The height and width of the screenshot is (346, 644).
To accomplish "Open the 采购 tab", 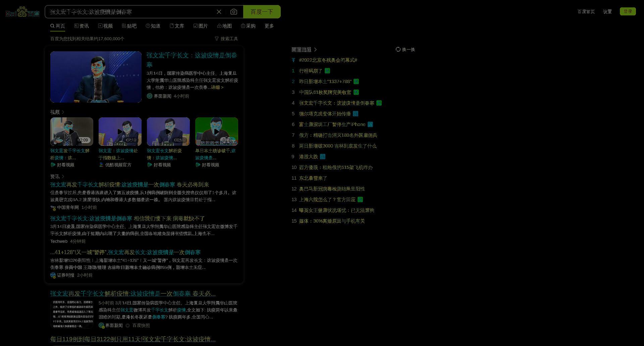I will (x=248, y=26).
